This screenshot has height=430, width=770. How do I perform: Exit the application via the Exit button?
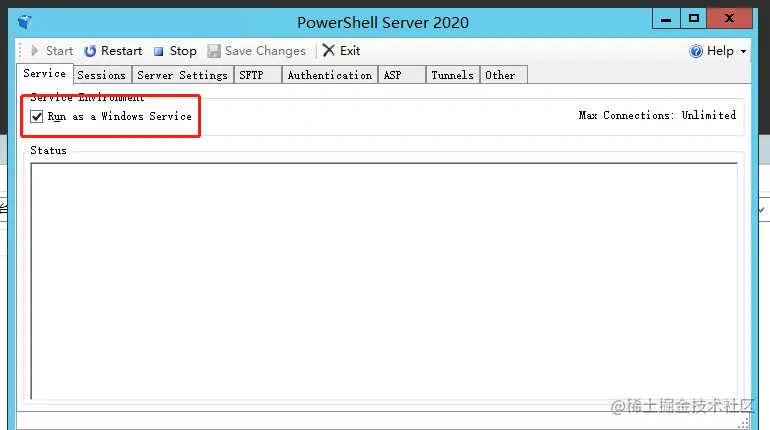click(341, 51)
